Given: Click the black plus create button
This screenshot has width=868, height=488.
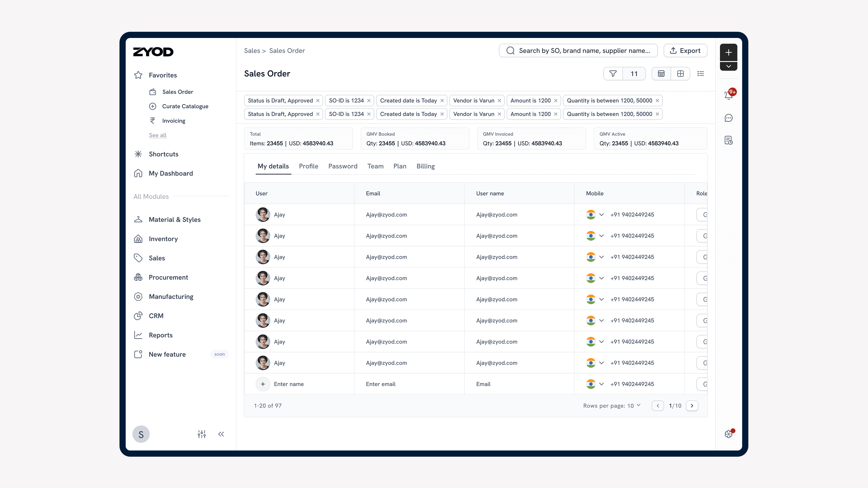Looking at the screenshot, I should click(729, 53).
